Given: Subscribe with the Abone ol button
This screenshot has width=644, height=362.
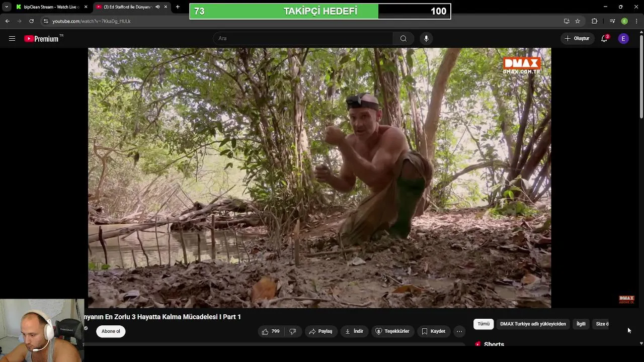Looking at the screenshot, I should [x=111, y=331].
